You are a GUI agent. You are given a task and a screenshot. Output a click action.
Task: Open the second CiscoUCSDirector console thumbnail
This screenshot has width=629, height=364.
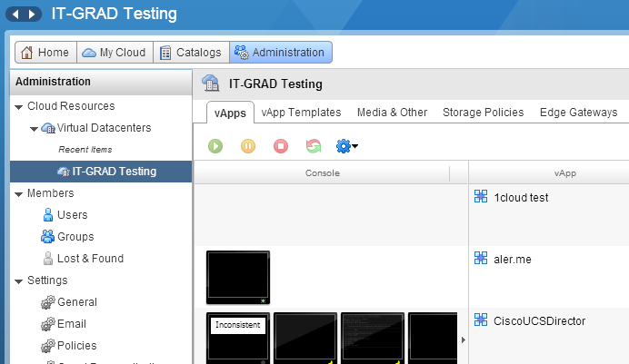[x=305, y=338]
